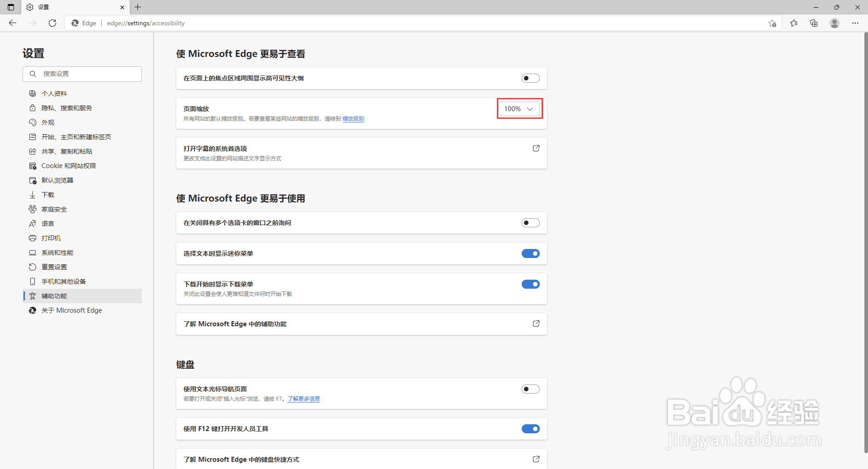Viewport: 868px width, 469px height.
Task: Click the 家庭安全 icon
Action: pos(33,209)
